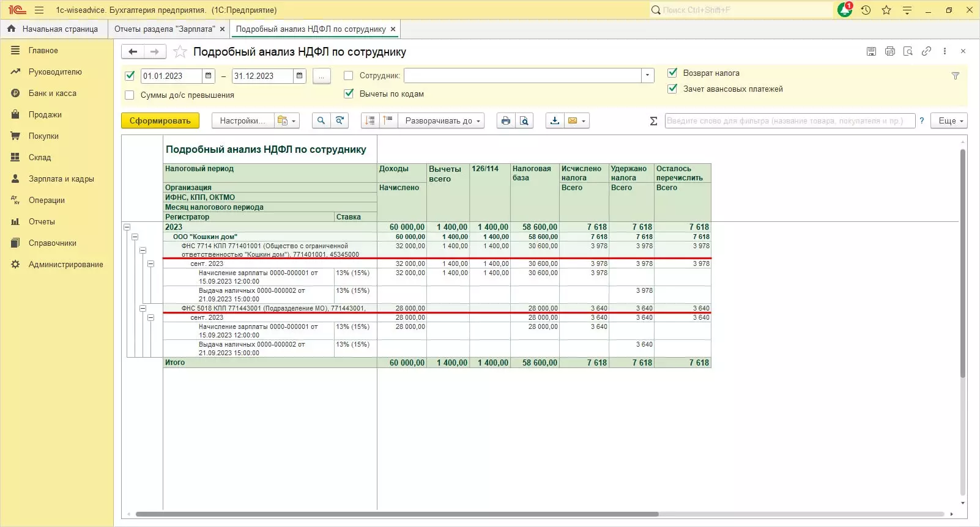The height and width of the screenshot is (527, 980).
Task: Open print preview with the magnifier page icon
Action: (524, 121)
